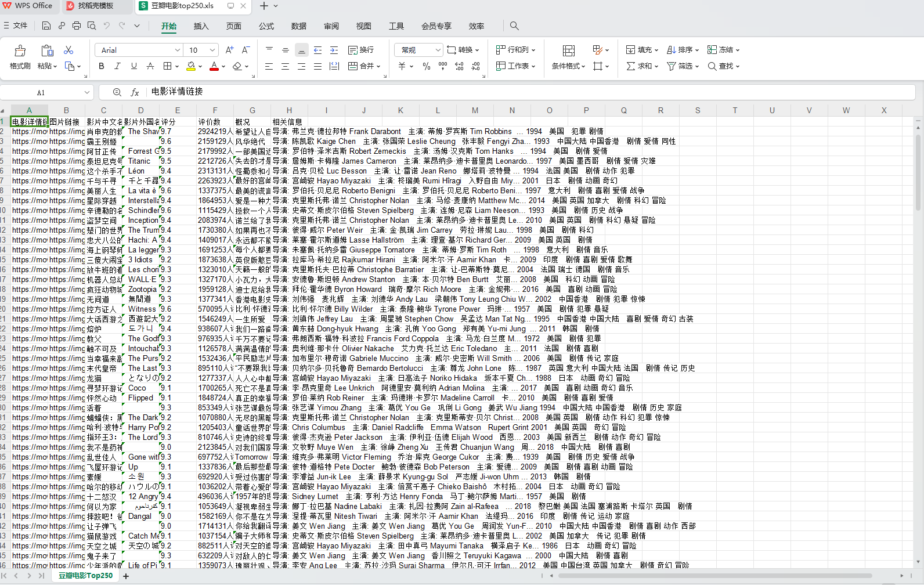Click the formula bar containing 电影详情链接
924x585 pixels.
coord(531,92)
